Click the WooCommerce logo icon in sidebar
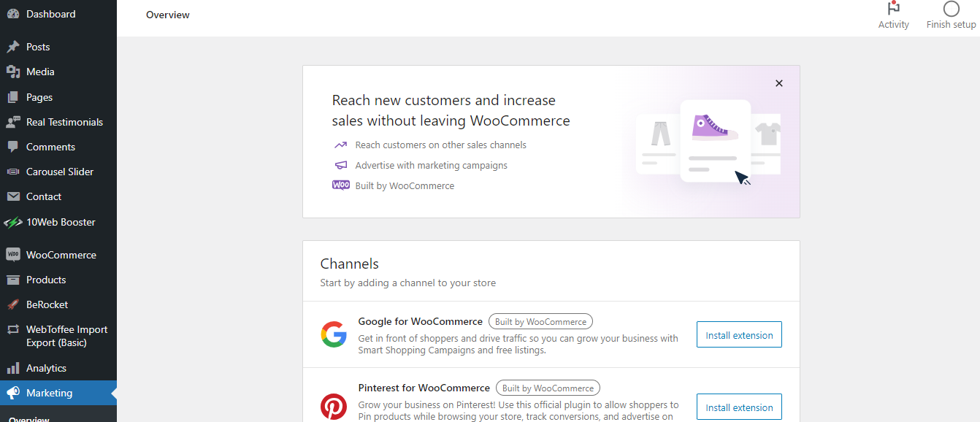This screenshot has width=980, height=422. (x=13, y=255)
